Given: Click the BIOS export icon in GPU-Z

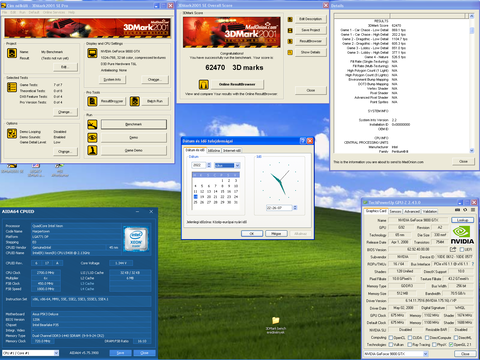Looking at the screenshot, I should click(x=453, y=249).
